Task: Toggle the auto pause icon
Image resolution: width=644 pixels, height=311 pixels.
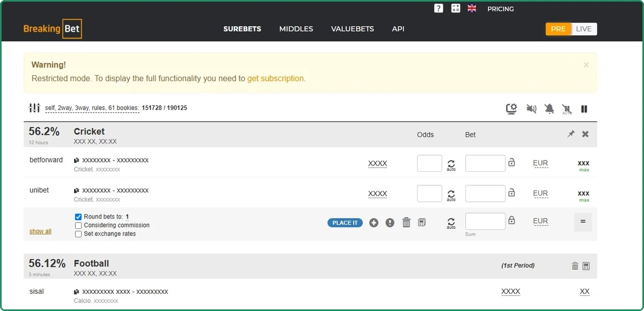Action: 567,110
